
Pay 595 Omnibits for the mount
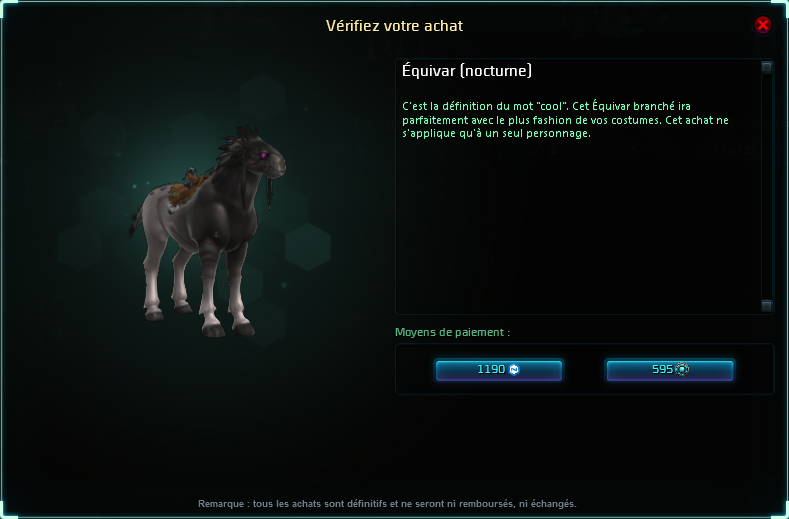(669, 369)
